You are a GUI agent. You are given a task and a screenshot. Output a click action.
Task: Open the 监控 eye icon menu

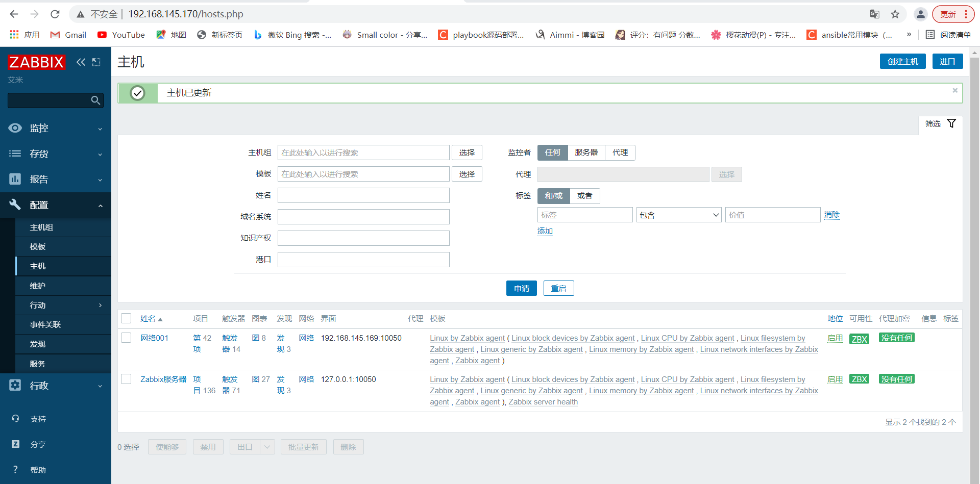(15, 128)
